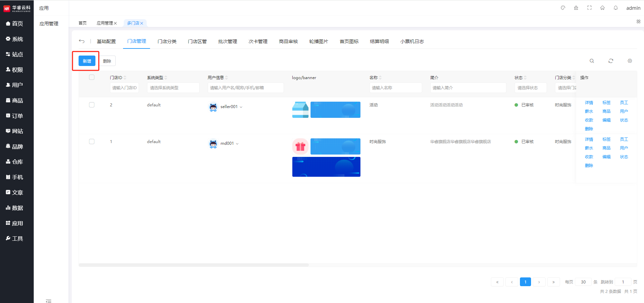Click the home icon in top header
This screenshot has height=303, width=644.
click(602, 8)
